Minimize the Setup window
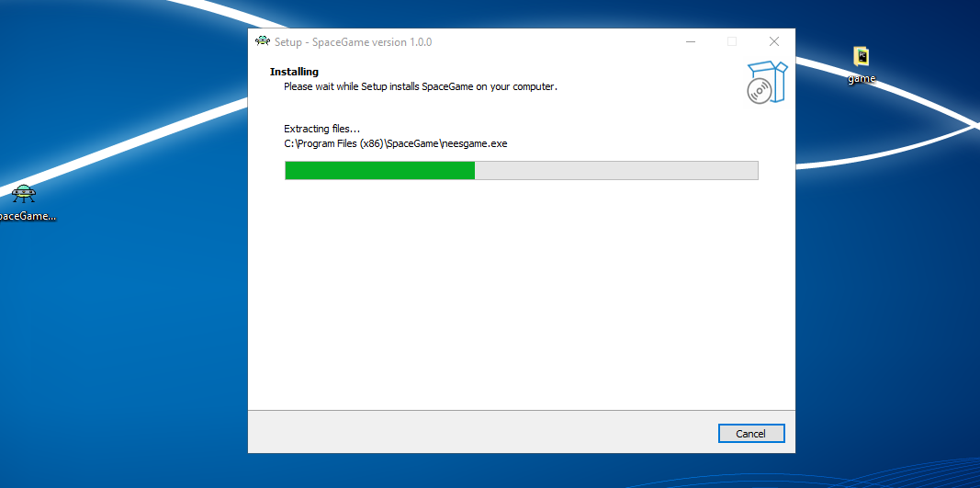The image size is (980, 488). pos(690,41)
